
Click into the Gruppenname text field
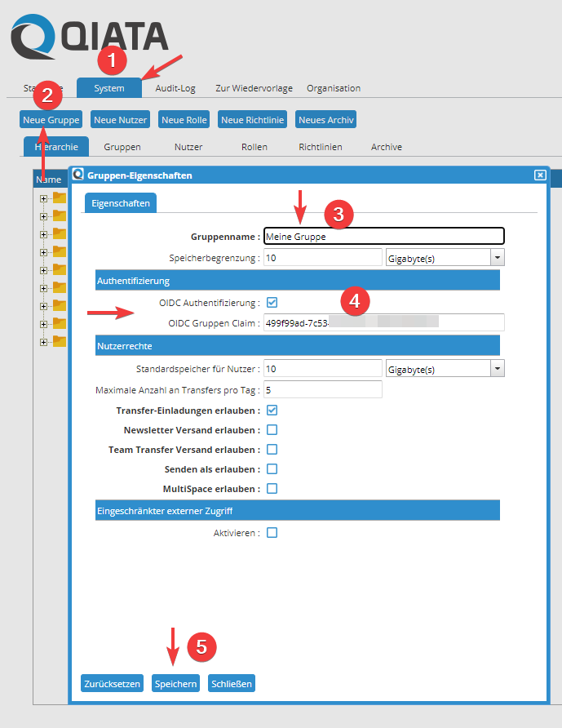coord(383,236)
